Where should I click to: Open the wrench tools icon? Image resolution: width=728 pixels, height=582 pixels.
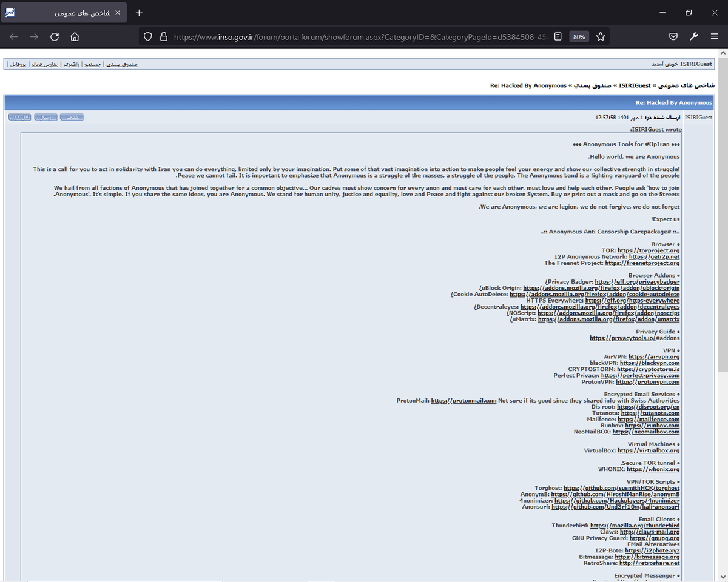(x=693, y=36)
